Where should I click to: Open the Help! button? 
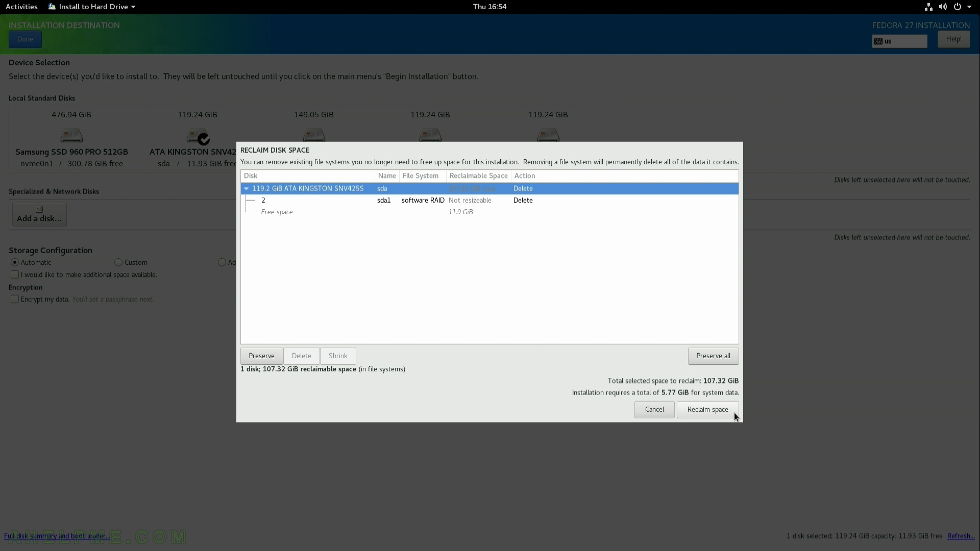tap(953, 39)
